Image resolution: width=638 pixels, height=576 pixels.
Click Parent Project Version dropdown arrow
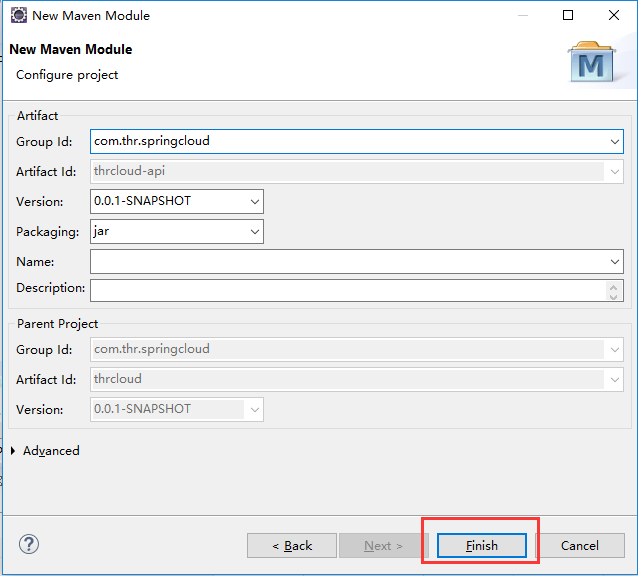click(x=255, y=409)
